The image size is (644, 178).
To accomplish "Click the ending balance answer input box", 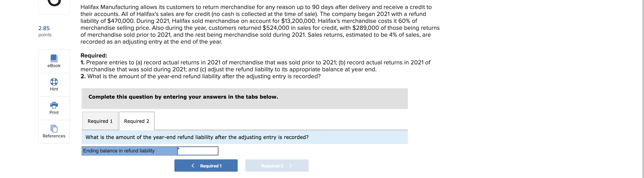I will 197,151.
